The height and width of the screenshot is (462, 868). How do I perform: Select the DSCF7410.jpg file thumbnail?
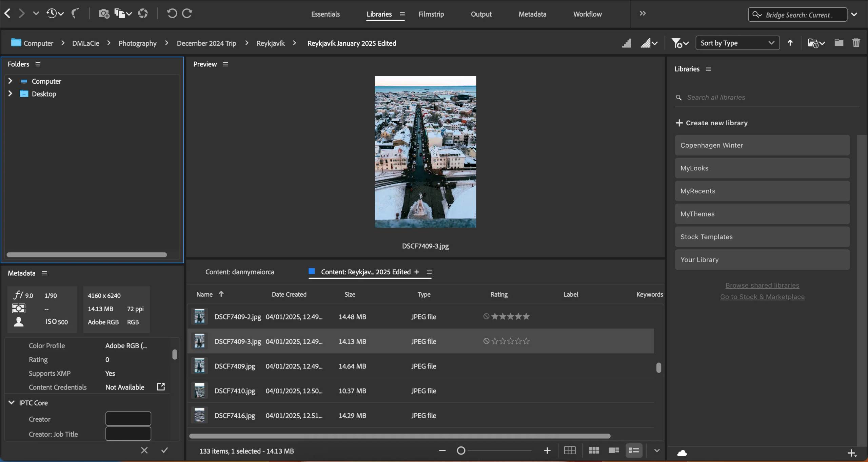(199, 391)
